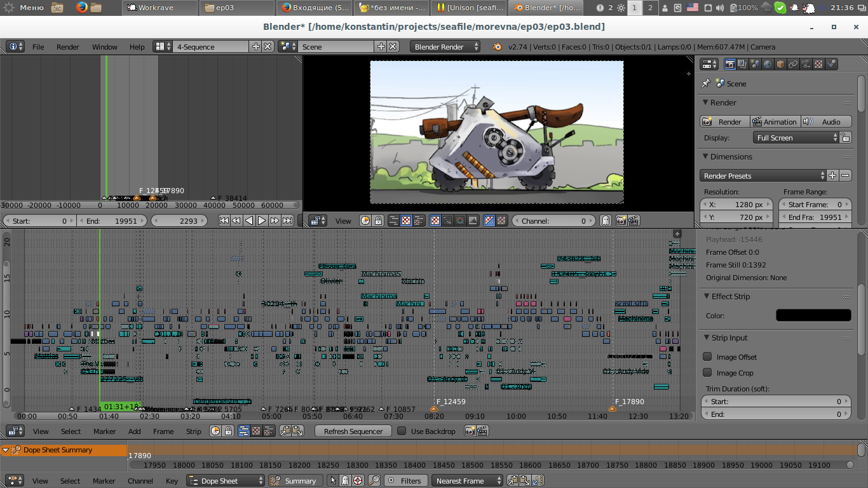The image size is (868, 488).
Task: Click the End frame field showing 19951
Action: (x=111, y=220)
